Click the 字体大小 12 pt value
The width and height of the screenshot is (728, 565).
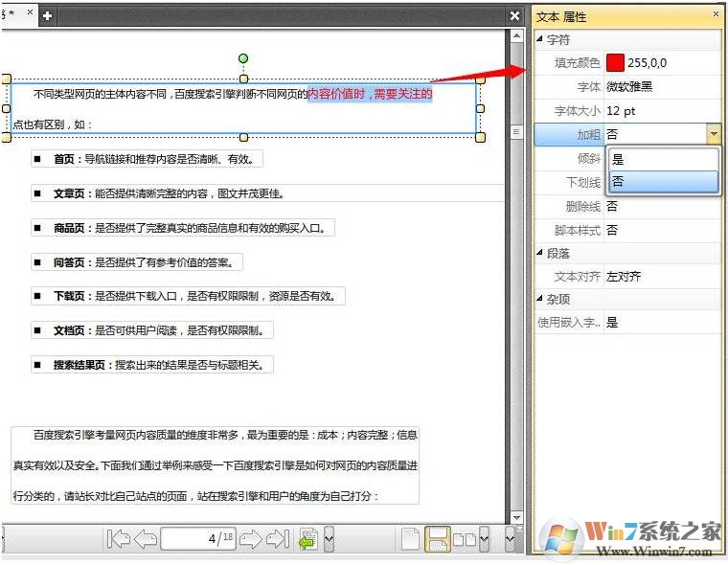click(661, 111)
